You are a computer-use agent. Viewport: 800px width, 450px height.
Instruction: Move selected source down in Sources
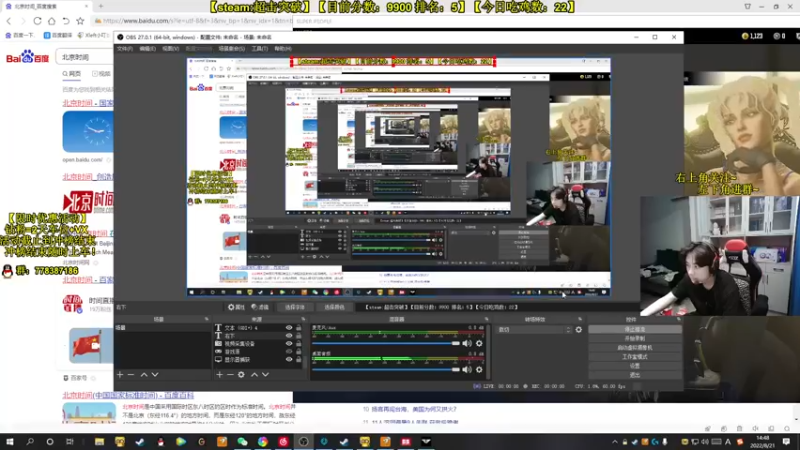pyautogui.click(x=265, y=374)
